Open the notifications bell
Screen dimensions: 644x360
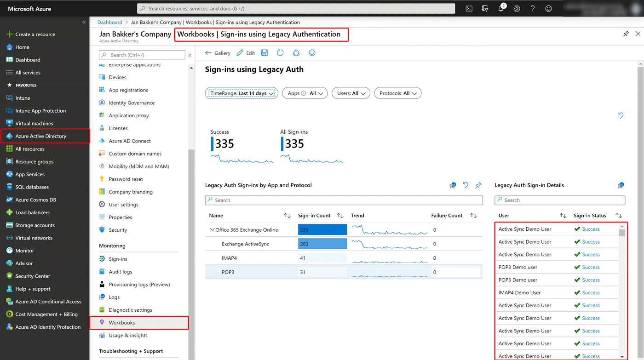[501, 8]
